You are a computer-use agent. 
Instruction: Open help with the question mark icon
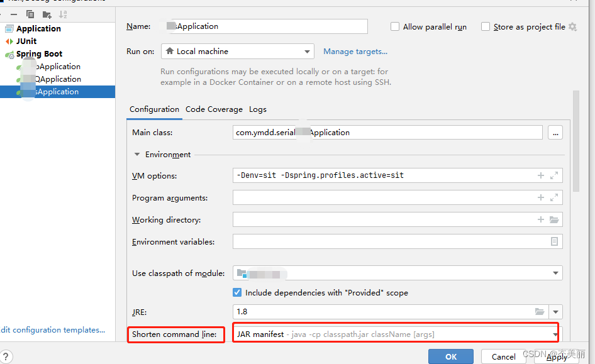(x=7, y=356)
